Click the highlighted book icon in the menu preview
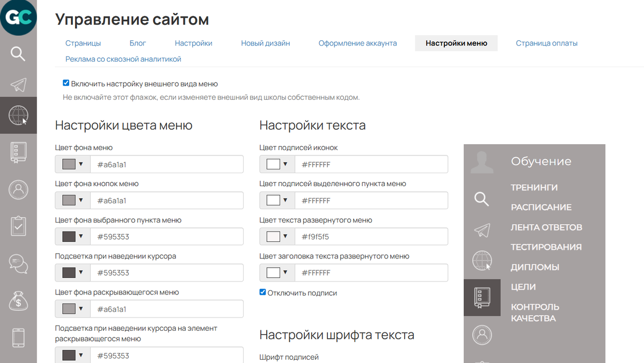Image resolution: width=644 pixels, height=363 pixels. click(x=482, y=298)
